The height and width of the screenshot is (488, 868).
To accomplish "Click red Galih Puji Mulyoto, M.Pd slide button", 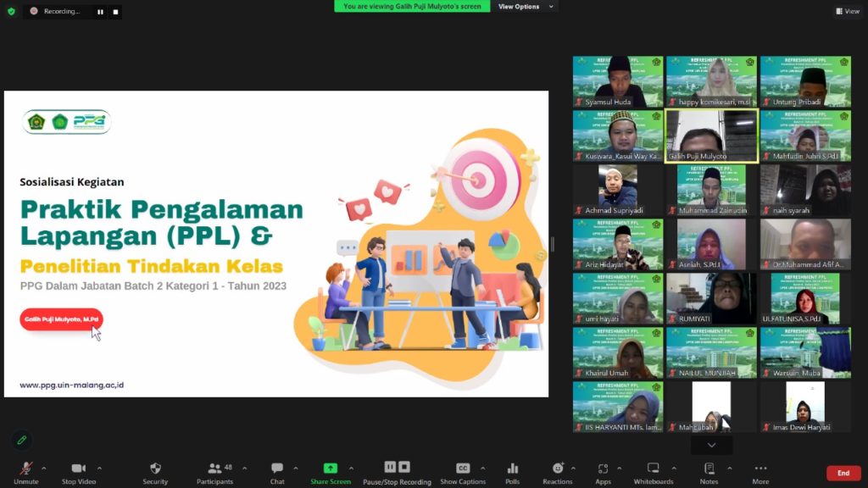I will pos(61,319).
